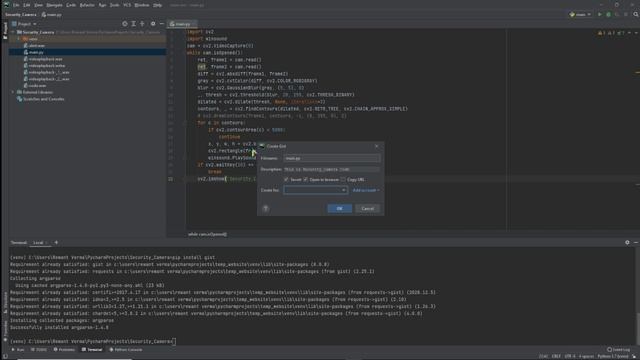Image resolution: width=640 pixels, height=360 pixels.
Task: Collapse the Security_Camera root folder
Action: (13, 32)
